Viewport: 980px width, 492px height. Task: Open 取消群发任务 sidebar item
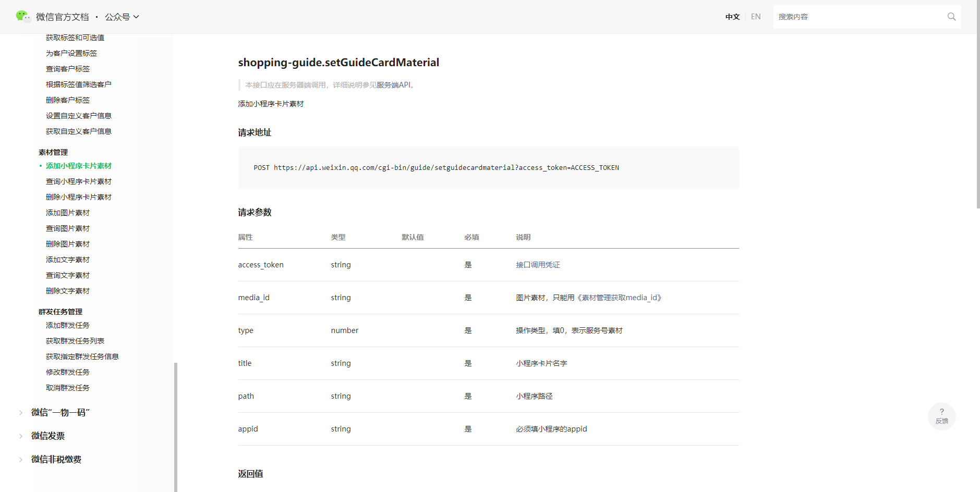pyautogui.click(x=68, y=388)
